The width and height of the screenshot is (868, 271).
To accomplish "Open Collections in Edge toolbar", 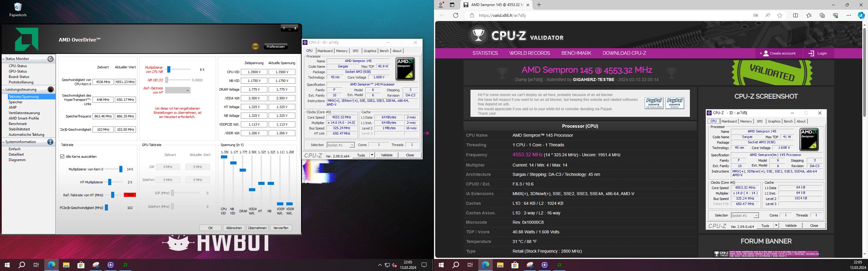I will 822,15.
